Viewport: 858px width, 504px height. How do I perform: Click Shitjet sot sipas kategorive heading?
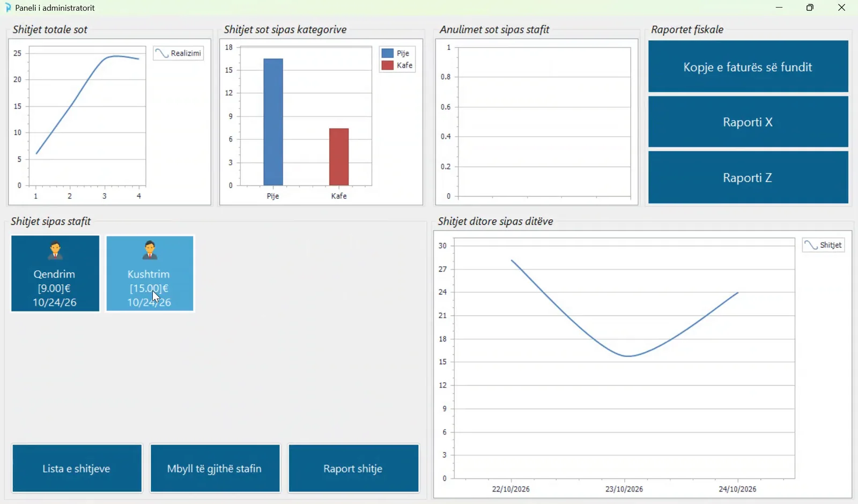tap(285, 29)
